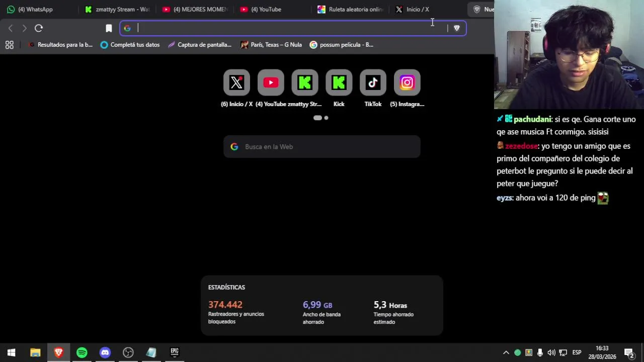Click eyzs username in chat
The width and height of the screenshot is (644, 362).
tap(504, 198)
